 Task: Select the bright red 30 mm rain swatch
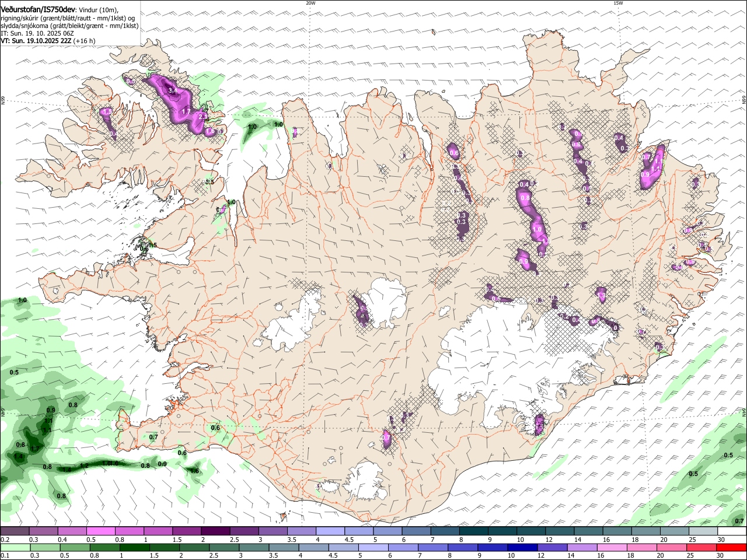point(732,547)
